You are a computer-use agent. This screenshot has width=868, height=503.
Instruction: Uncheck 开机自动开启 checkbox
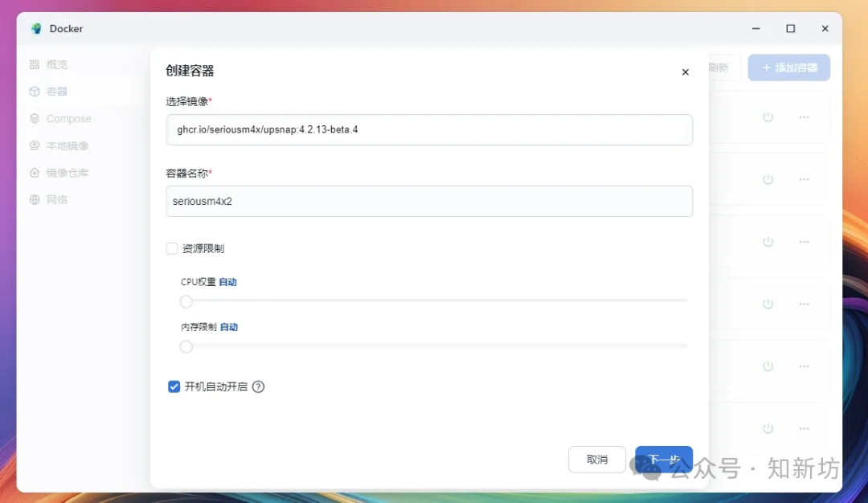(x=174, y=386)
